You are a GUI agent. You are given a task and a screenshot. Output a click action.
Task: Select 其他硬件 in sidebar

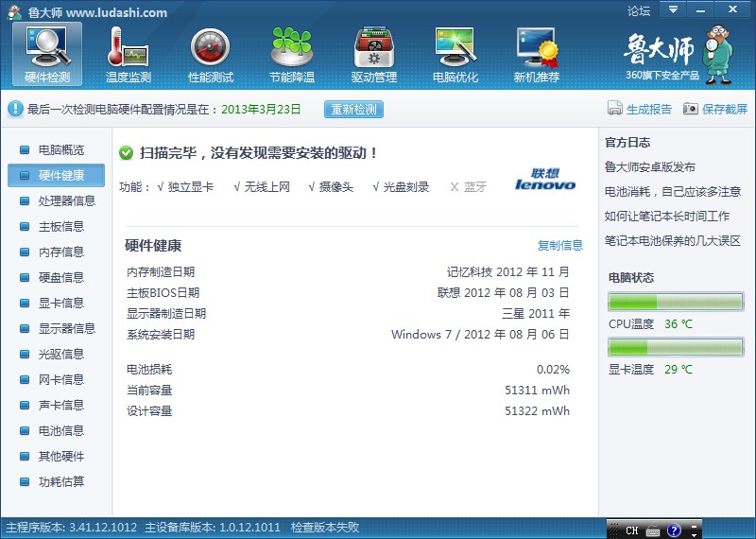coord(56,457)
